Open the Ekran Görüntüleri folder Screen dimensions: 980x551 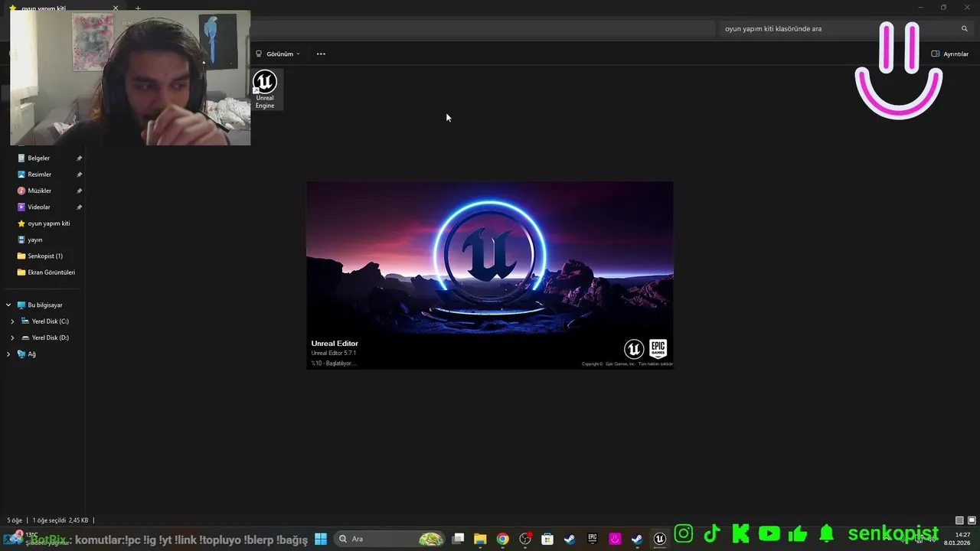(51, 272)
